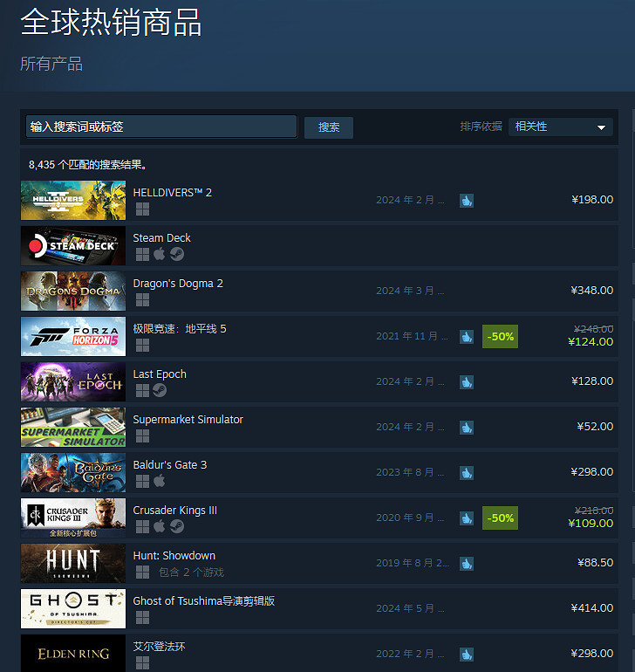
Task: Click the review thumb icon for Supermarket Simulator
Action: (x=467, y=428)
